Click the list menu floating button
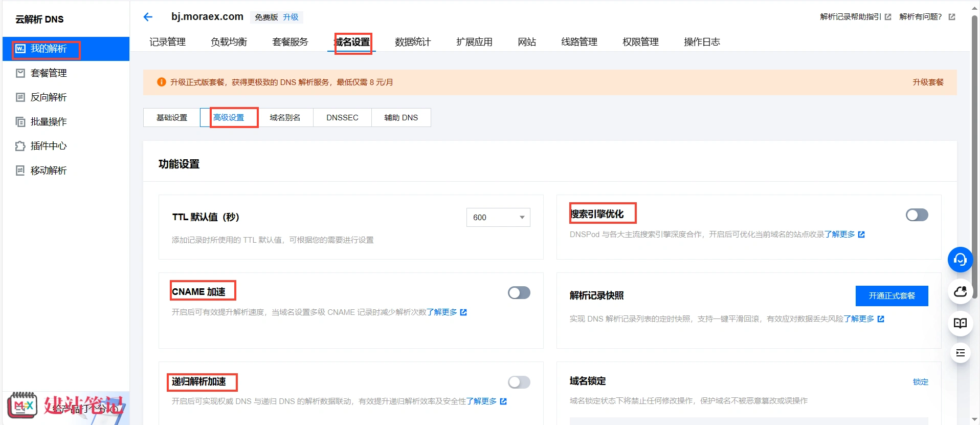This screenshot has width=980, height=425. [x=960, y=353]
